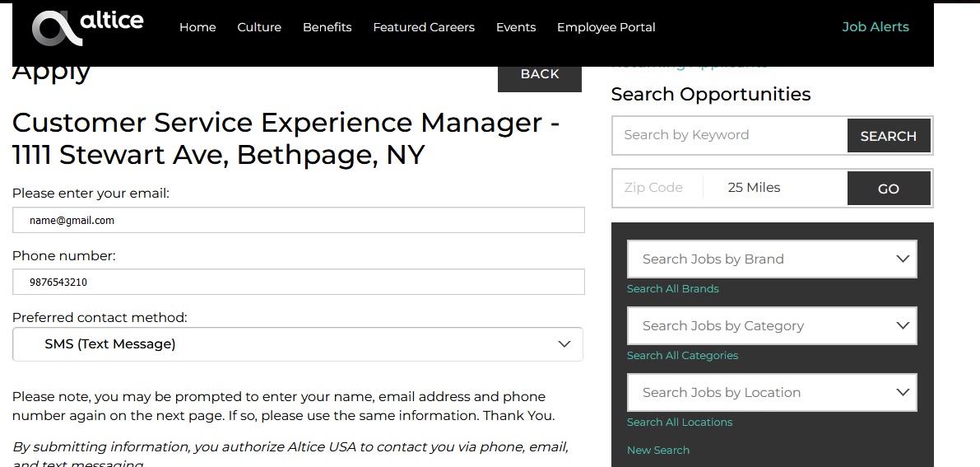Click the GO button
This screenshot has width=980, height=467.
point(889,189)
